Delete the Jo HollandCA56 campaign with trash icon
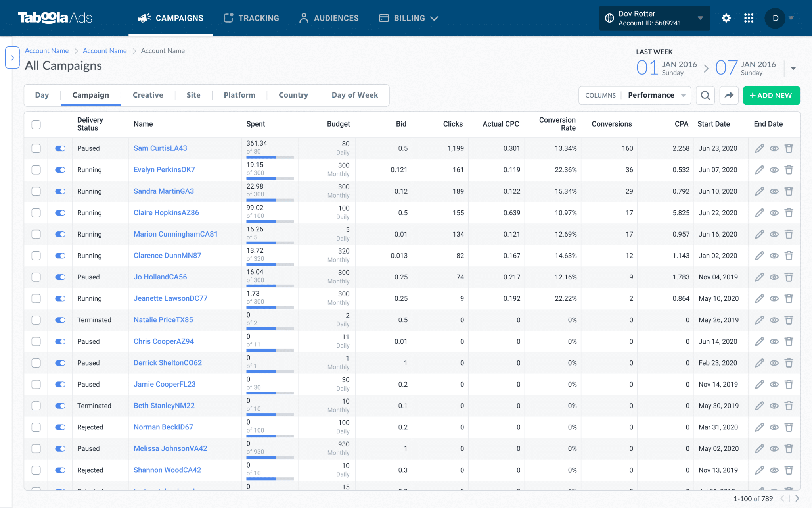Screen dimensions: 812x508 pyautogui.click(x=789, y=277)
